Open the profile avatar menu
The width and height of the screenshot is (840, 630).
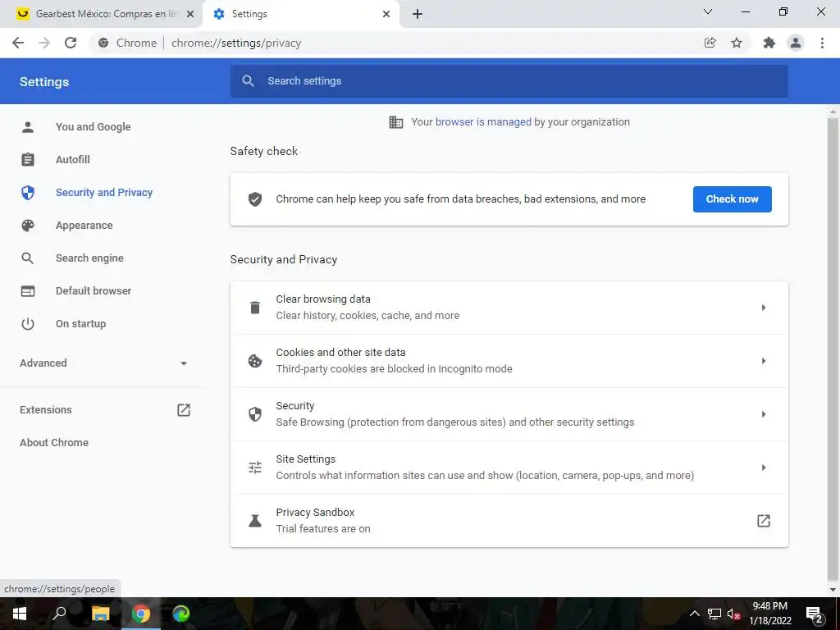pyautogui.click(x=796, y=43)
